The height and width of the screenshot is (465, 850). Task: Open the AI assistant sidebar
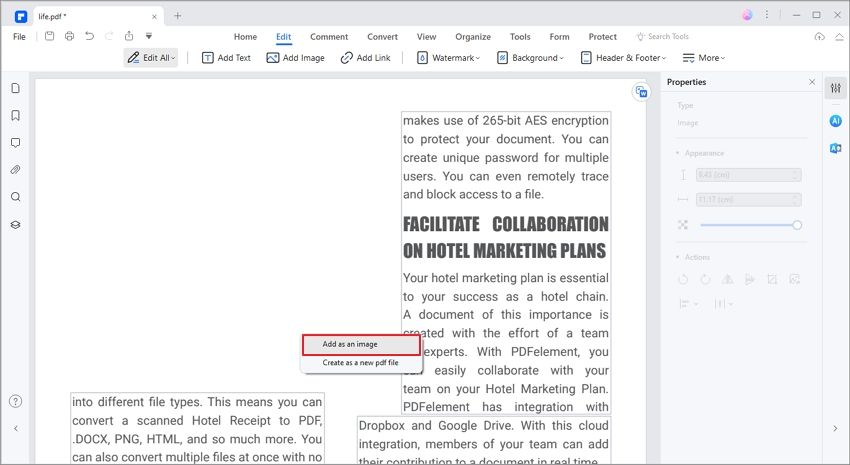(836, 121)
